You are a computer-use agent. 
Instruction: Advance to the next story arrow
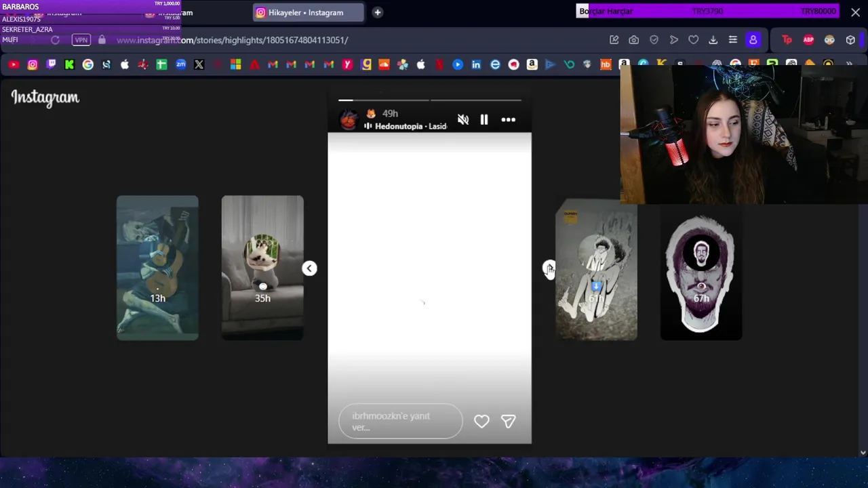point(549,268)
